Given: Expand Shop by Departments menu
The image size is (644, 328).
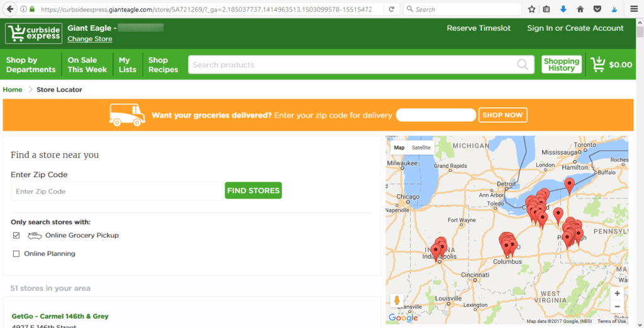Looking at the screenshot, I should tap(31, 65).
